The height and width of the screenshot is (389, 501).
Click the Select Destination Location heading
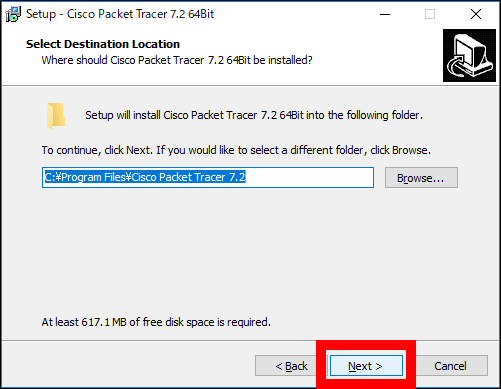coord(103,44)
